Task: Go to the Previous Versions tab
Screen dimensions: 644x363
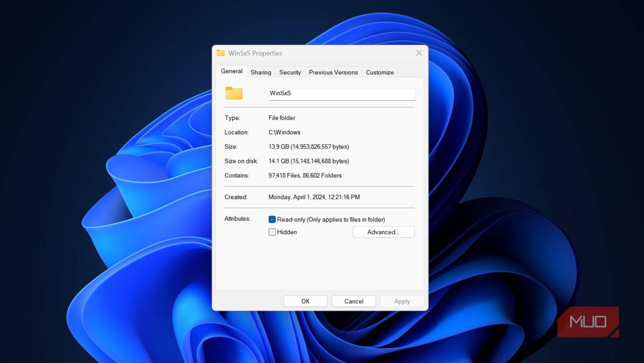Action: (x=333, y=72)
